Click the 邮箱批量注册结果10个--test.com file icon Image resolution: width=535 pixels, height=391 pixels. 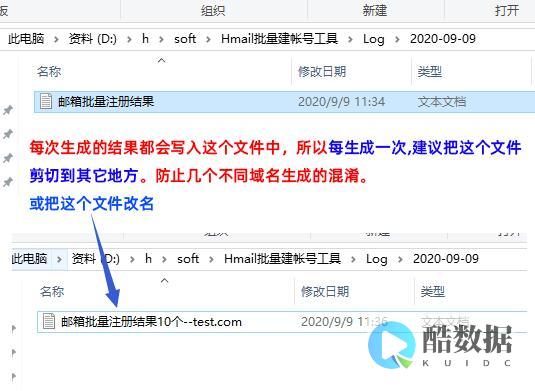pos(49,321)
